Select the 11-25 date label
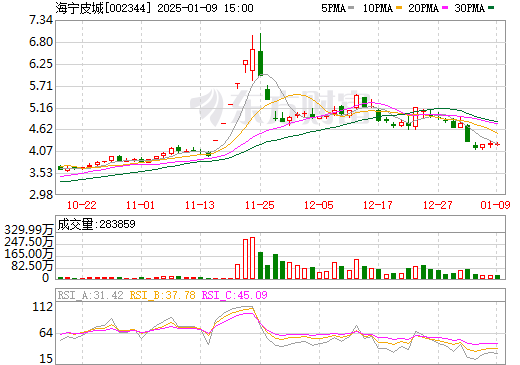Viewport: 520px width, 365px height. click(x=260, y=205)
